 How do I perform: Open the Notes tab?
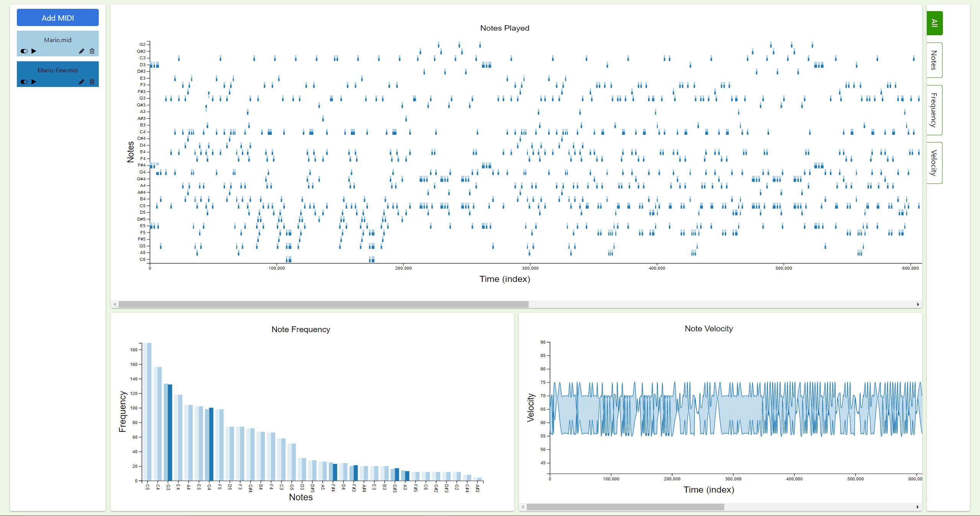[934, 60]
